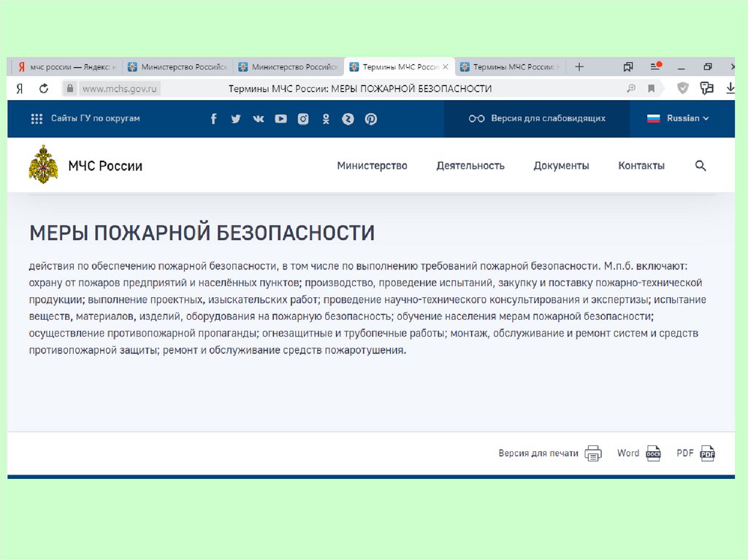The height and width of the screenshot is (560, 748).
Task: Click the padlock site security icon
Action: [x=70, y=88]
